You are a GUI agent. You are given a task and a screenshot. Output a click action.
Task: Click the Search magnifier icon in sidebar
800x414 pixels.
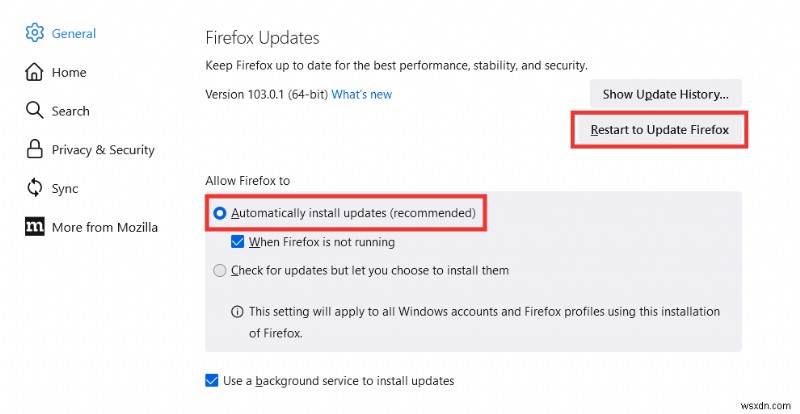click(x=34, y=110)
